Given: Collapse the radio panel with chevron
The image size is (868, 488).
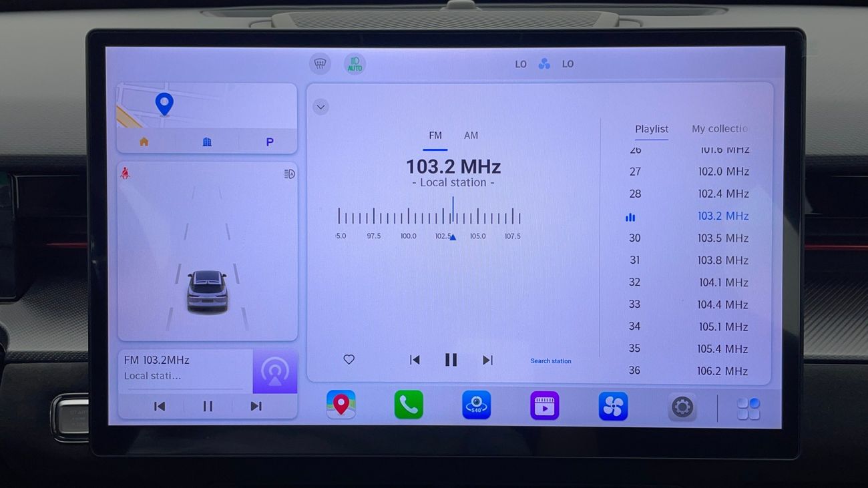Looking at the screenshot, I should [x=321, y=107].
